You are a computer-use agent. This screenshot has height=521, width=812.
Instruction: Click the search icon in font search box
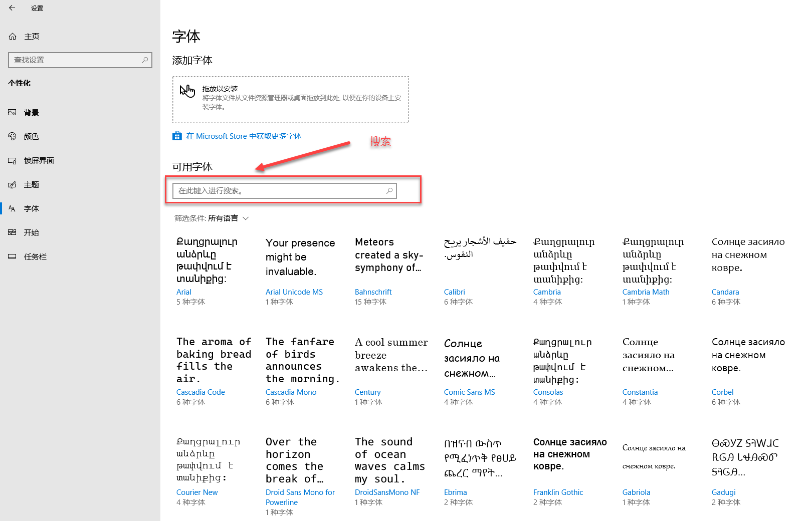(389, 190)
